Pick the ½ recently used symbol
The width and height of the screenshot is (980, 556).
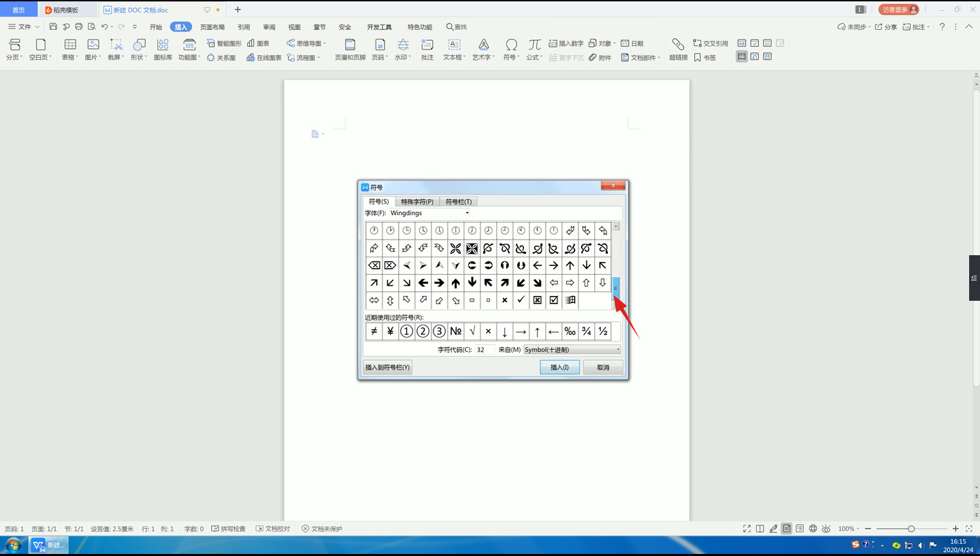(x=602, y=331)
